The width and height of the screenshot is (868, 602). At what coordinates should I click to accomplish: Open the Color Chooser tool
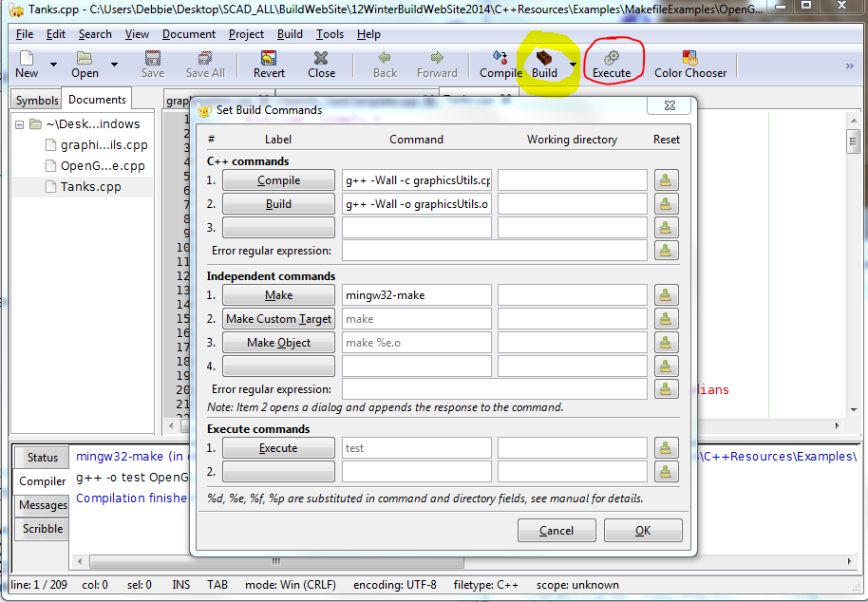690,59
